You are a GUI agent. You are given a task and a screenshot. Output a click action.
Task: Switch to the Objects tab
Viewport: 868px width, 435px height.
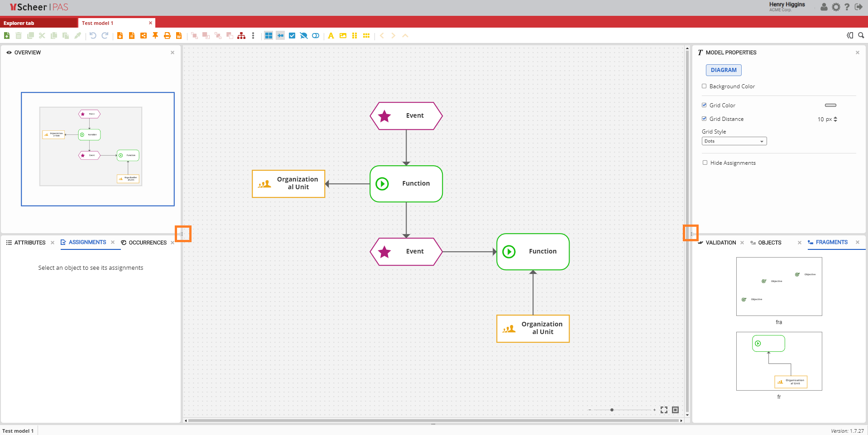pyautogui.click(x=769, y=243)
